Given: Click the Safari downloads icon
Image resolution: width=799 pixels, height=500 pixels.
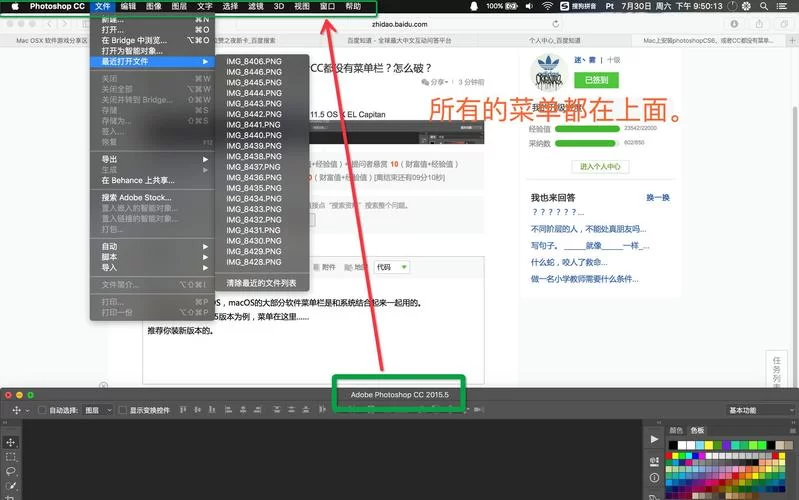Looking at the screenshot, I should coord(734,24).
